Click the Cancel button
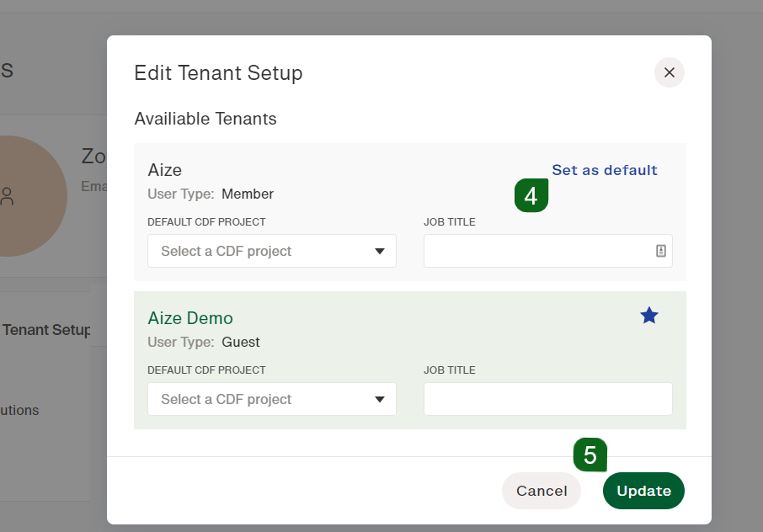 [542, 491]
